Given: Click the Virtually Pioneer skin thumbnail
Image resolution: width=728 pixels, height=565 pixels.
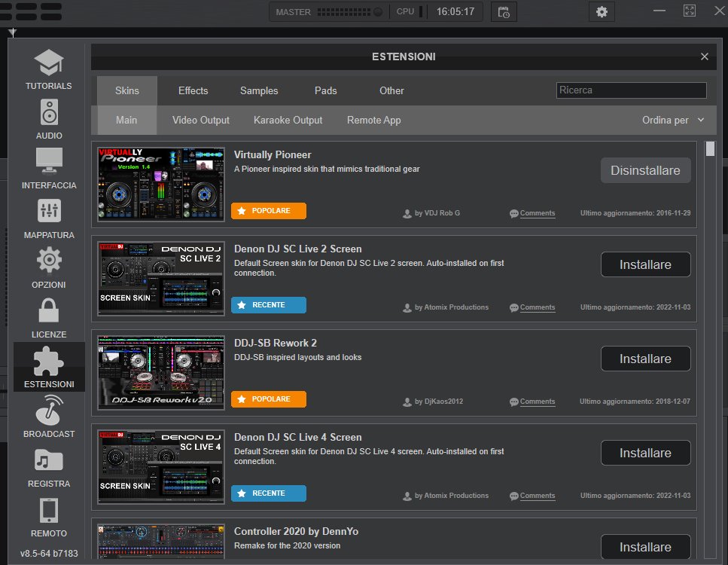Looking at the screenshot, I should [x=161, y=185].
